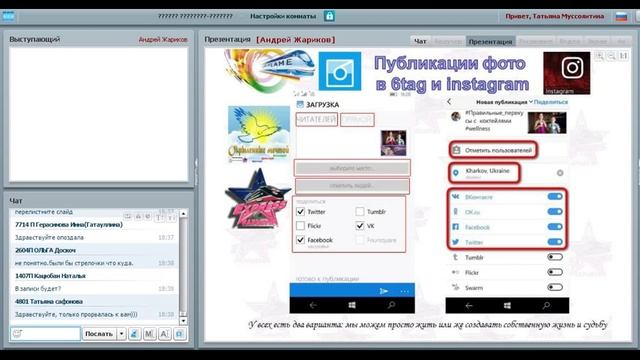640x360 pixels.
Task: Open Настройки комнаты
Action: pos(283,16)
